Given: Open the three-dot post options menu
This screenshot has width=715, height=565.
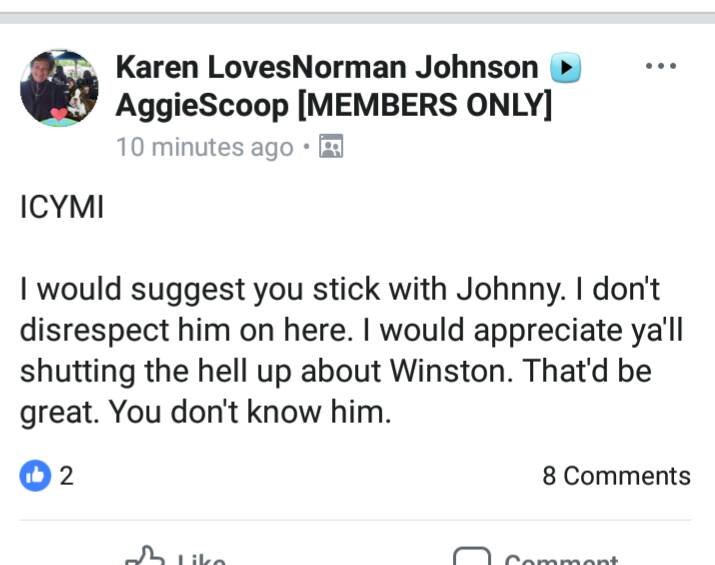Looking at the screenshot, I should (661, 67).
